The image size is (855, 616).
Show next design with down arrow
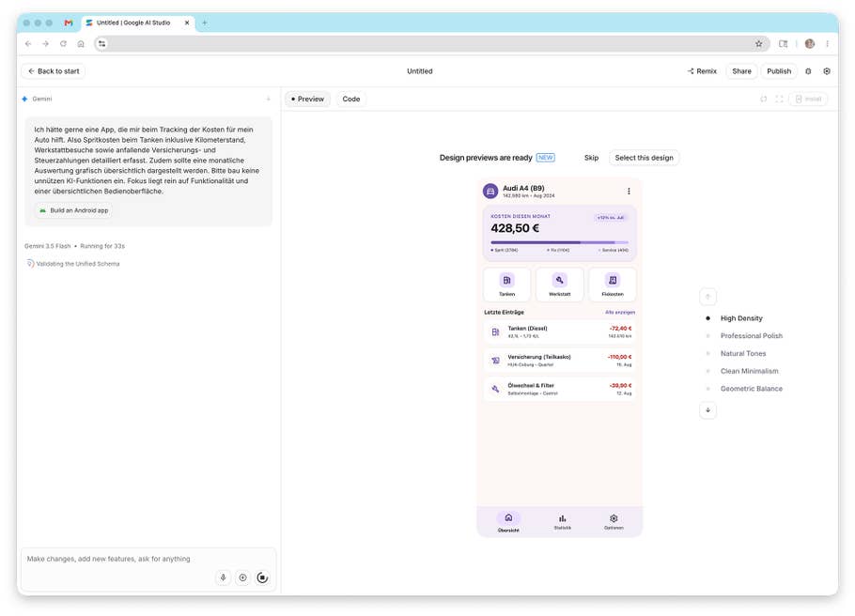click(707, 410)
